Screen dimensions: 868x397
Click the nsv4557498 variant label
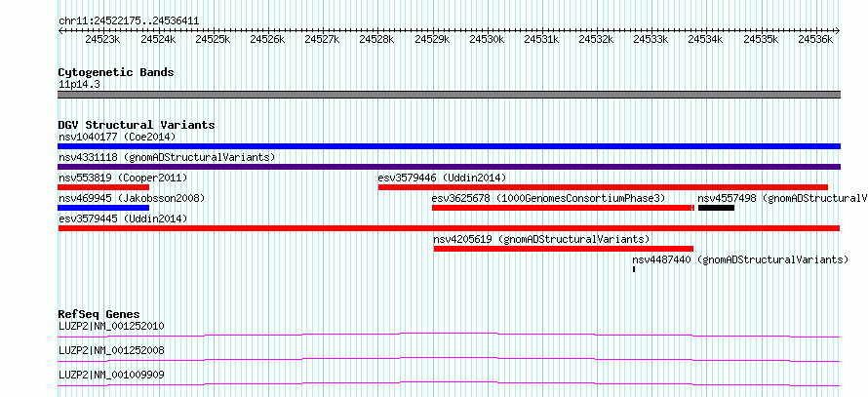tap(783, 198)
